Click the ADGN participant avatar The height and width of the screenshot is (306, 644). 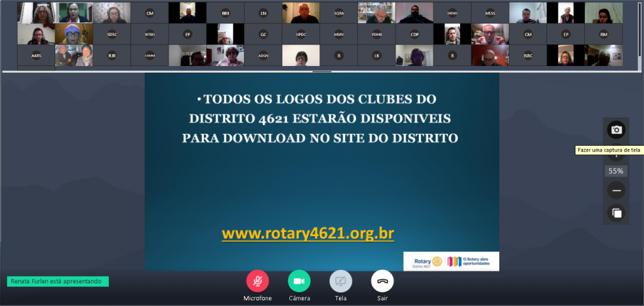pyautogui.click(x=263, y=55)
